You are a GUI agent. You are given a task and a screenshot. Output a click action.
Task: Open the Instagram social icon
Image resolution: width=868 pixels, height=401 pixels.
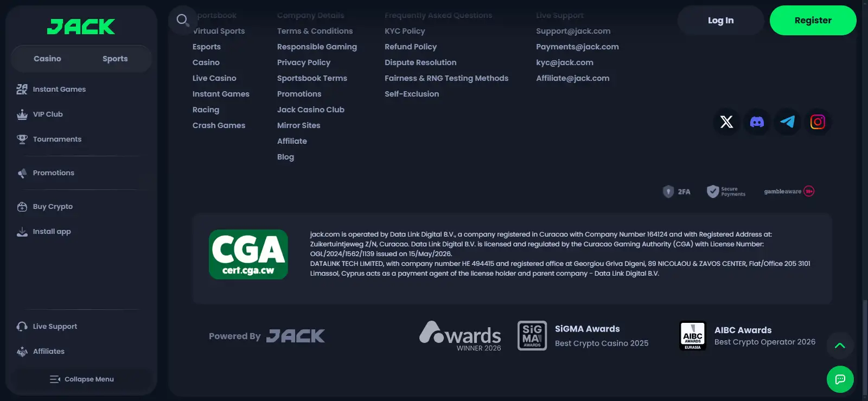(818, 122)
